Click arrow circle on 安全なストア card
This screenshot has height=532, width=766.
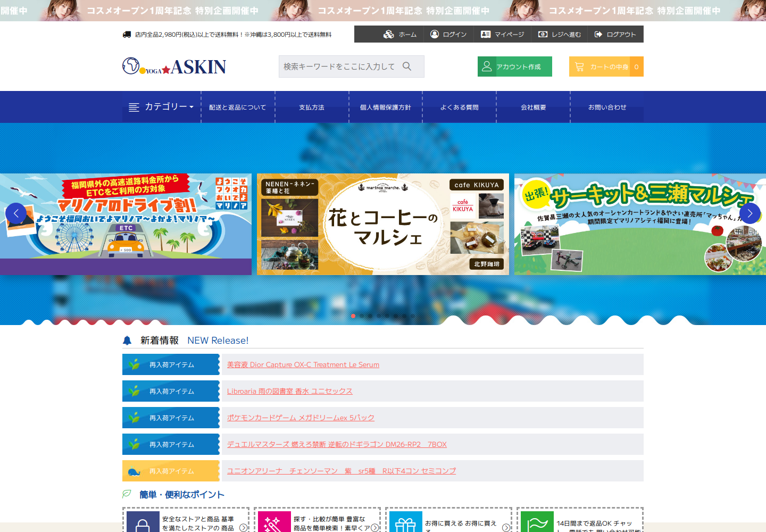point(243,528)
